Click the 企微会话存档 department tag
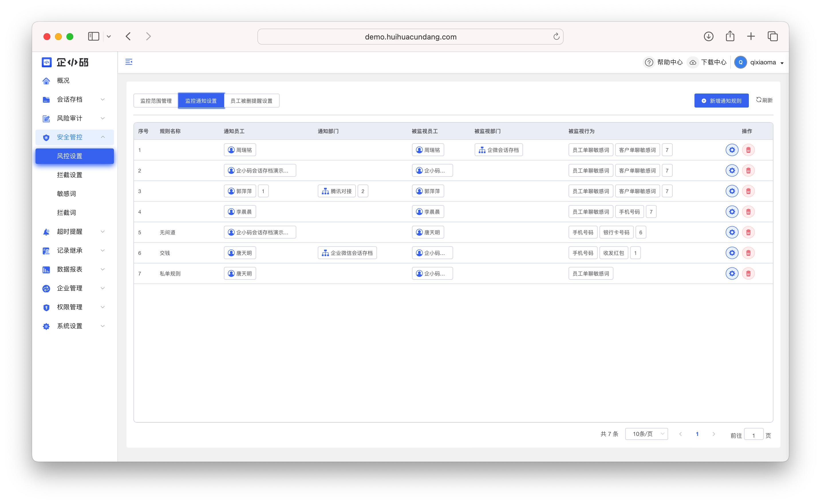Screen dimensions: 821x504 pos(498,150)
